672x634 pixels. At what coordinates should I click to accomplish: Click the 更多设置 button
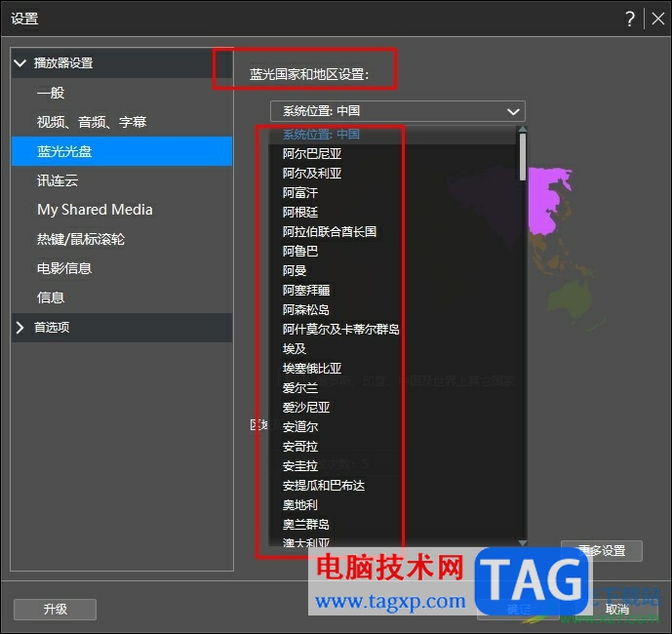[602, 551]
